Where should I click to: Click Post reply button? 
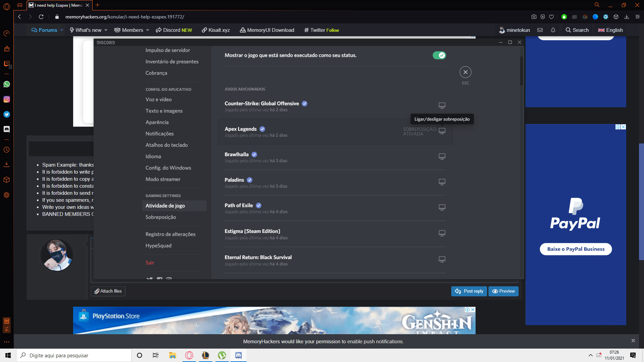469,291
